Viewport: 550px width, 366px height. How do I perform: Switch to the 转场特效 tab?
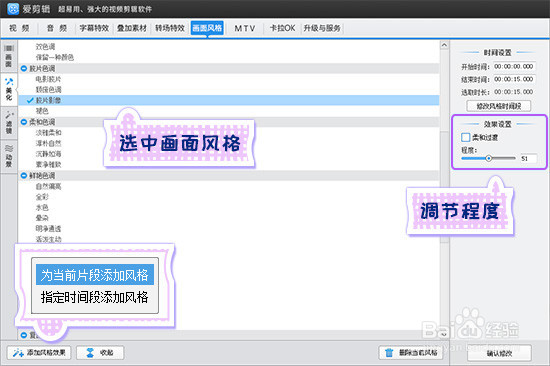[170, 28]
